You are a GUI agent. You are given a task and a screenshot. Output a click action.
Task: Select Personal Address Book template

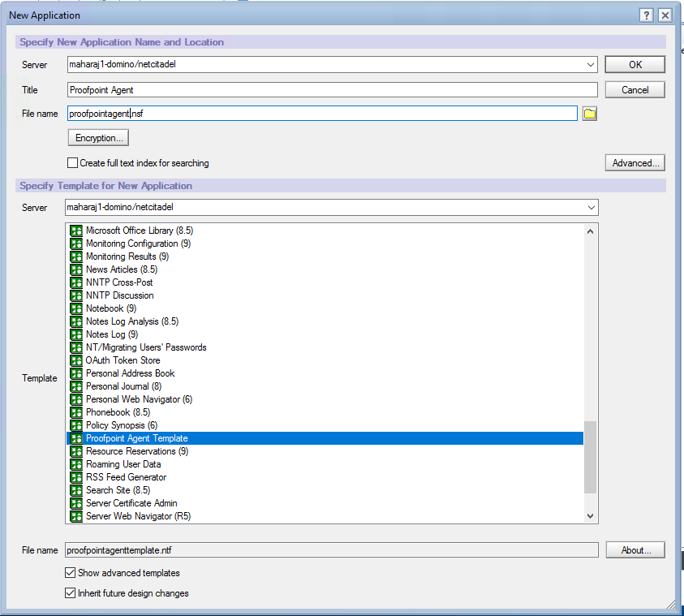point(325,373)
